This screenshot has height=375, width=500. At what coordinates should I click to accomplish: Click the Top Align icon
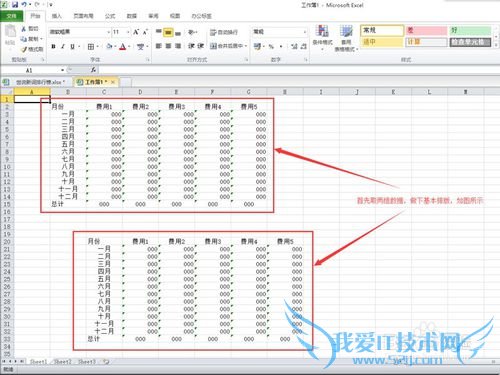(158, 32)
